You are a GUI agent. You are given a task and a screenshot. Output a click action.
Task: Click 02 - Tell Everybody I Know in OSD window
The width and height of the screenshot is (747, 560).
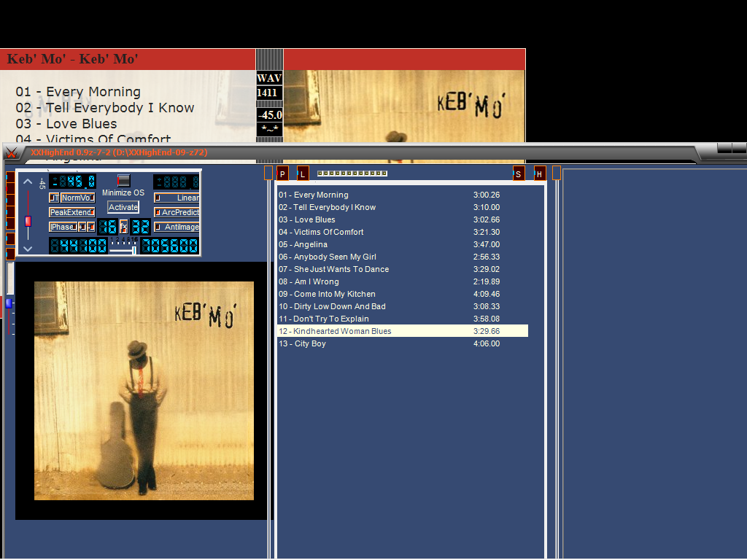click(105, 108)
